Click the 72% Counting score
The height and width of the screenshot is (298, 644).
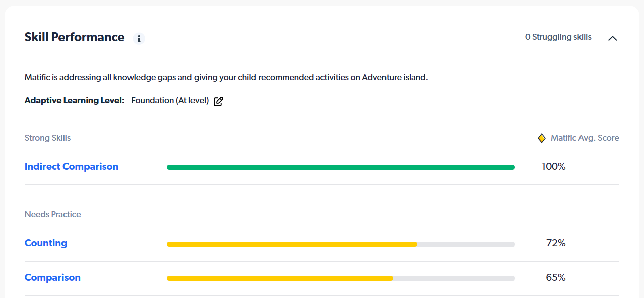click(x=556, y=243)
